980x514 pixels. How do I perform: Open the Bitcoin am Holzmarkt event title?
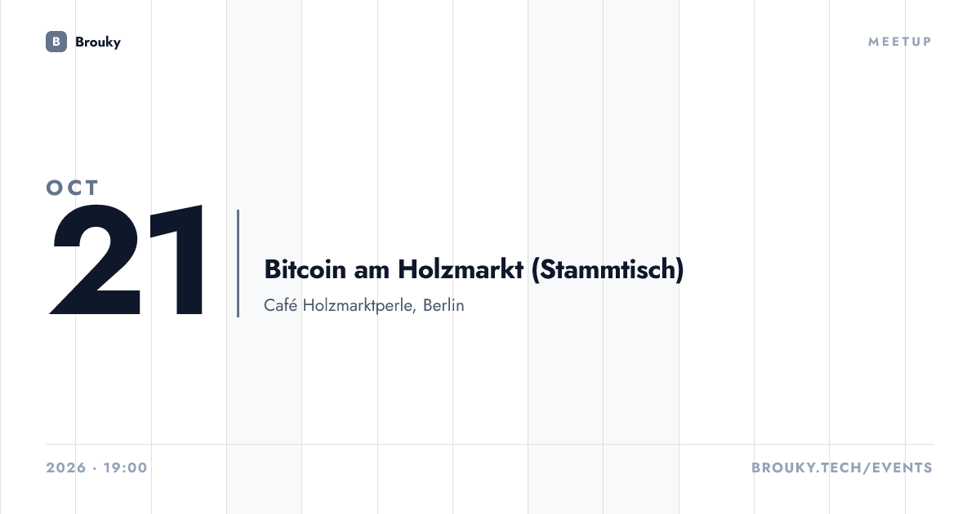tap(474, 269)
